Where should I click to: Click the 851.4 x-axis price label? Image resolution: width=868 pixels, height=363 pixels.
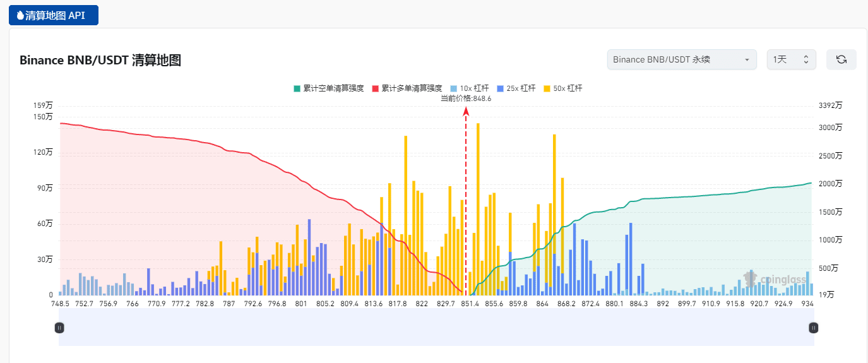coord(470,304)
